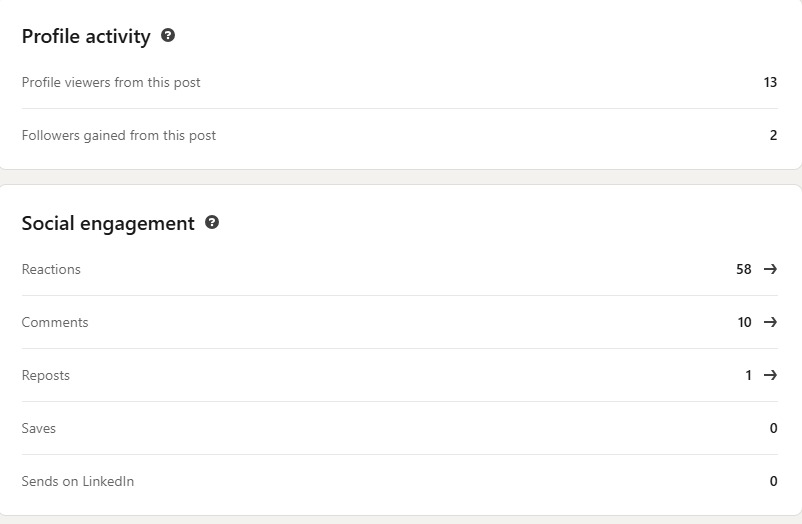Click the comments count of 10
This screenshot has height=524, width=802.
pyautogui.click(x=744, y=322)
